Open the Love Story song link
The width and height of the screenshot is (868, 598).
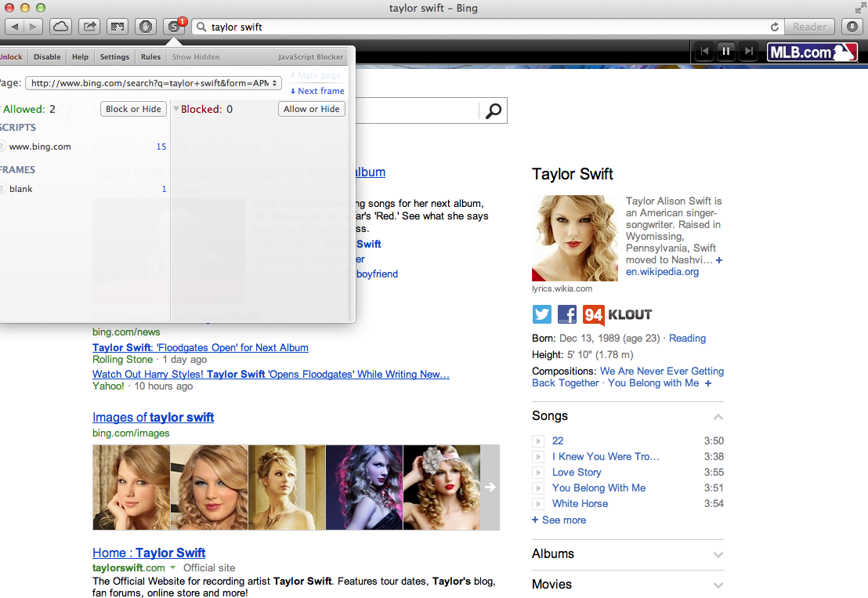(x=577, y=473)
